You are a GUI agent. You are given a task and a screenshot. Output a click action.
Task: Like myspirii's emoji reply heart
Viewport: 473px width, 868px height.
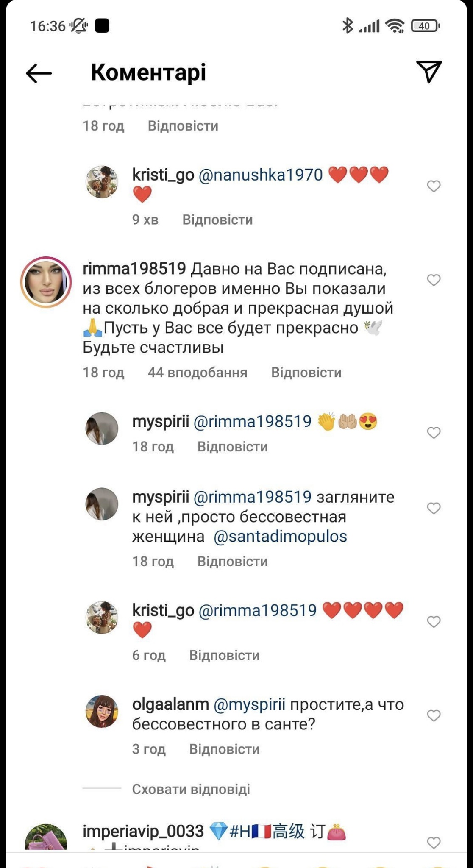(434, 433)
